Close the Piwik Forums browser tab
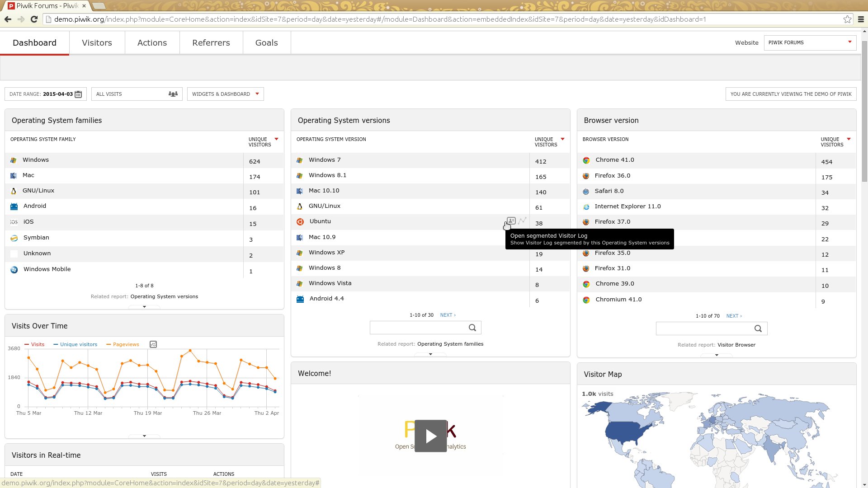The image size is (868, 488). point(84,6)
